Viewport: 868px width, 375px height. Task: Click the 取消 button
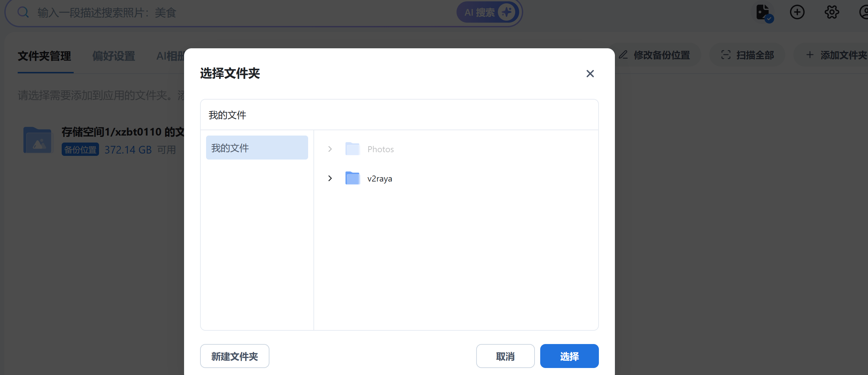(505, 356)
